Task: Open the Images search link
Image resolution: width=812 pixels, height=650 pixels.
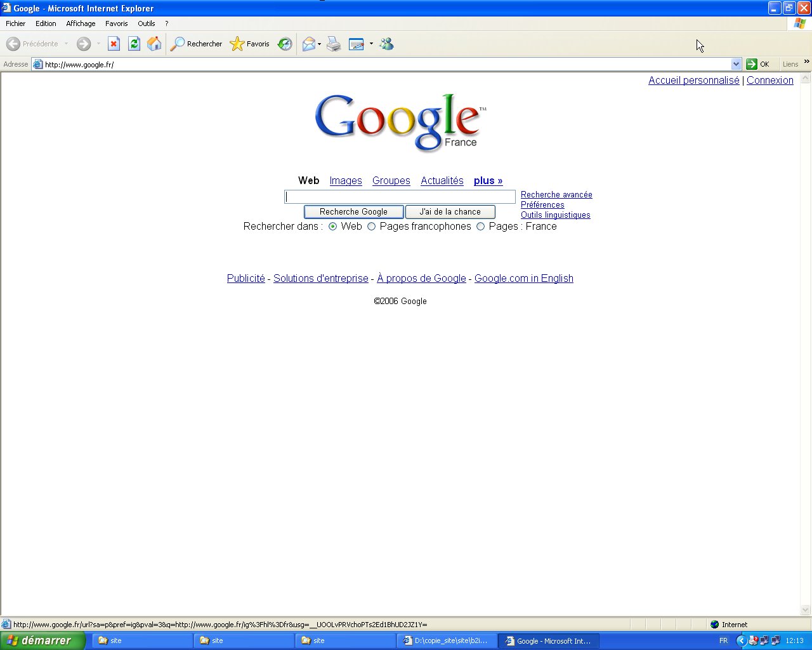Action: [x=346, y=181]
